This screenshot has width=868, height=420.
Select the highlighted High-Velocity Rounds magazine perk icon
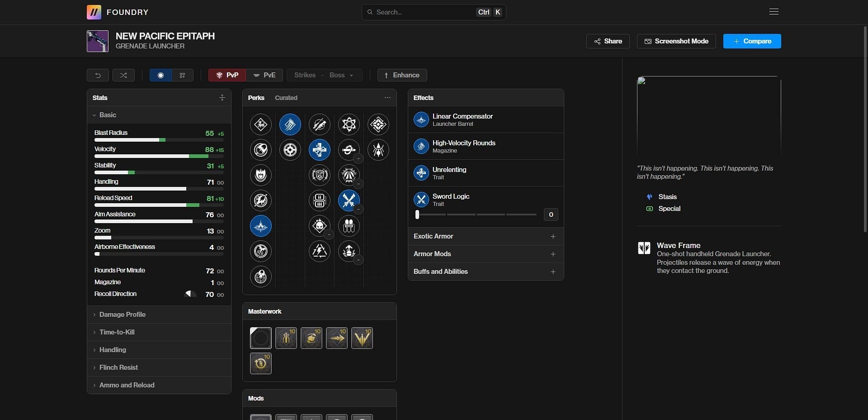click(290, 124)
